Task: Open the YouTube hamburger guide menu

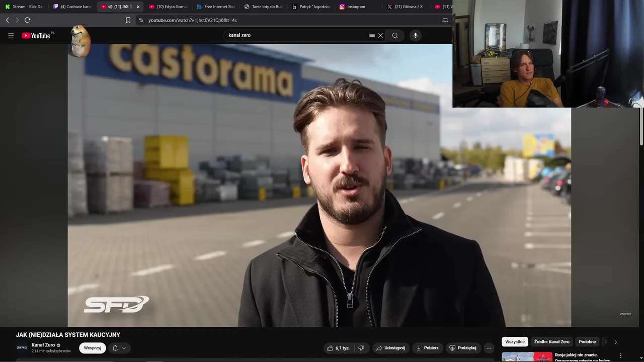Action: (x=11, y=35)
